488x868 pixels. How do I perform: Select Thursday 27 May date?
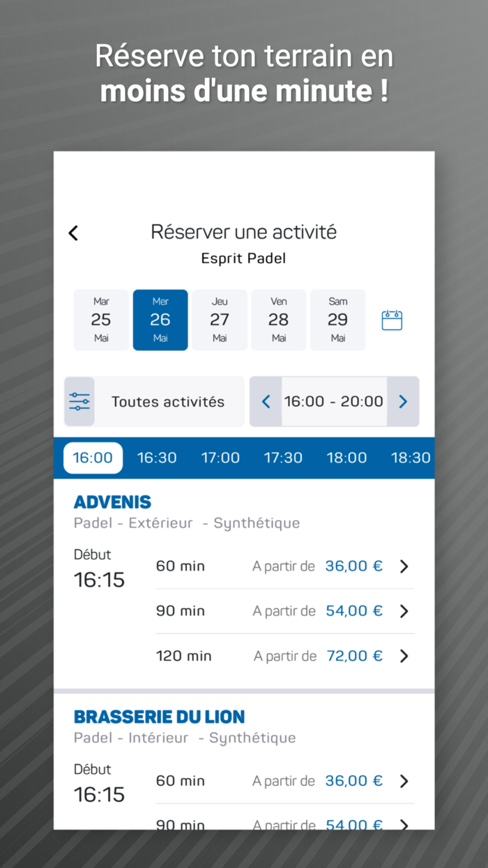220,320
